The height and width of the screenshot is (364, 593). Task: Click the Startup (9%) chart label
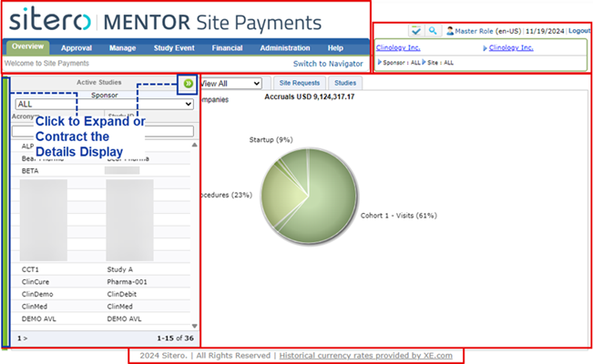tap(271, 140)
